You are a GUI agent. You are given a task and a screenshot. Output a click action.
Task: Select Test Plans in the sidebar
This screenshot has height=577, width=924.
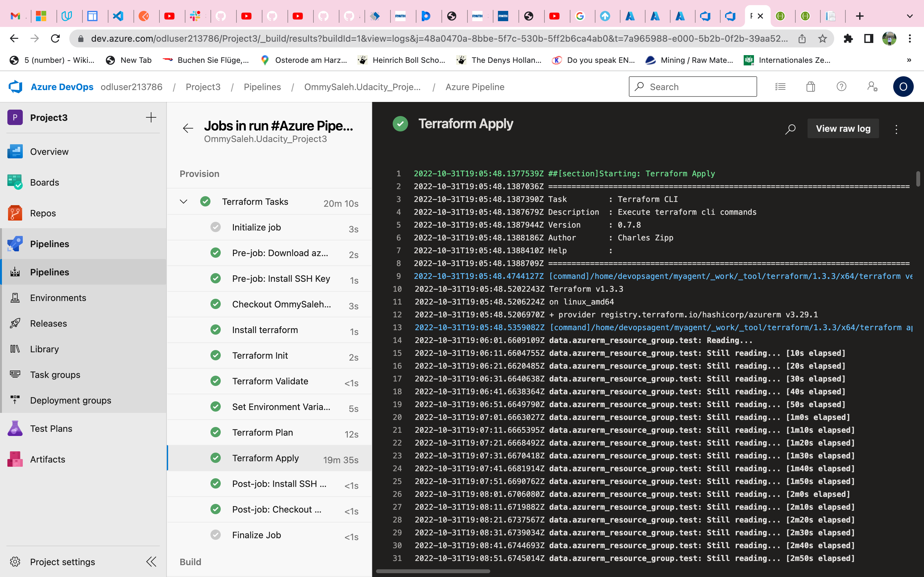tap(51, 428)
